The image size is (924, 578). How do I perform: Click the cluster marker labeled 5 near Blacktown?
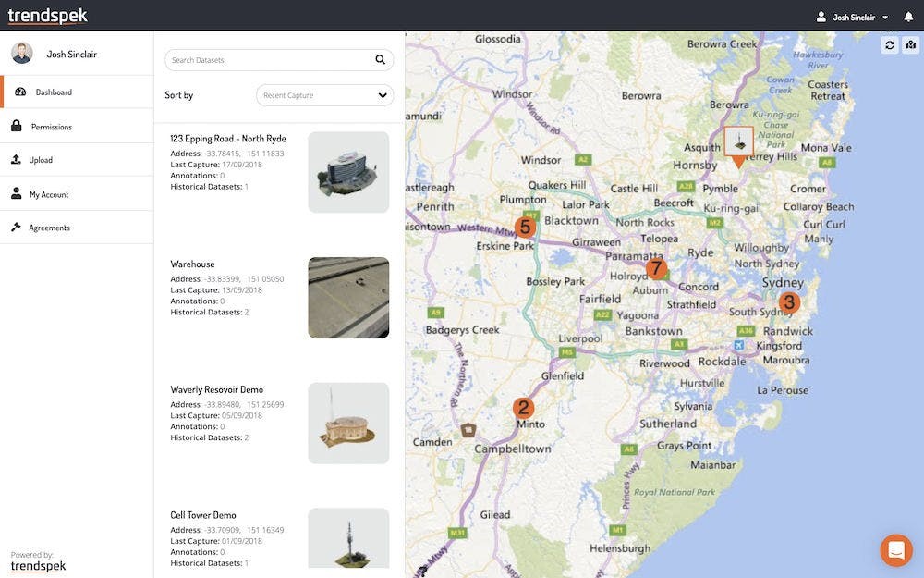tap(525, 225)
